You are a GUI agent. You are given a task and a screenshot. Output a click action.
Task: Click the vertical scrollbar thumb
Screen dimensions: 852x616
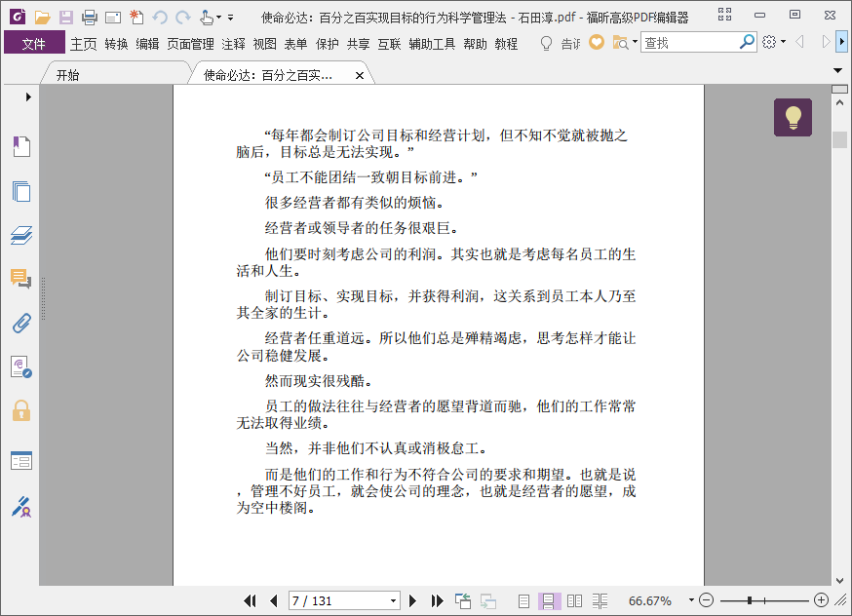pyautogui.click(x=840, y=139)
